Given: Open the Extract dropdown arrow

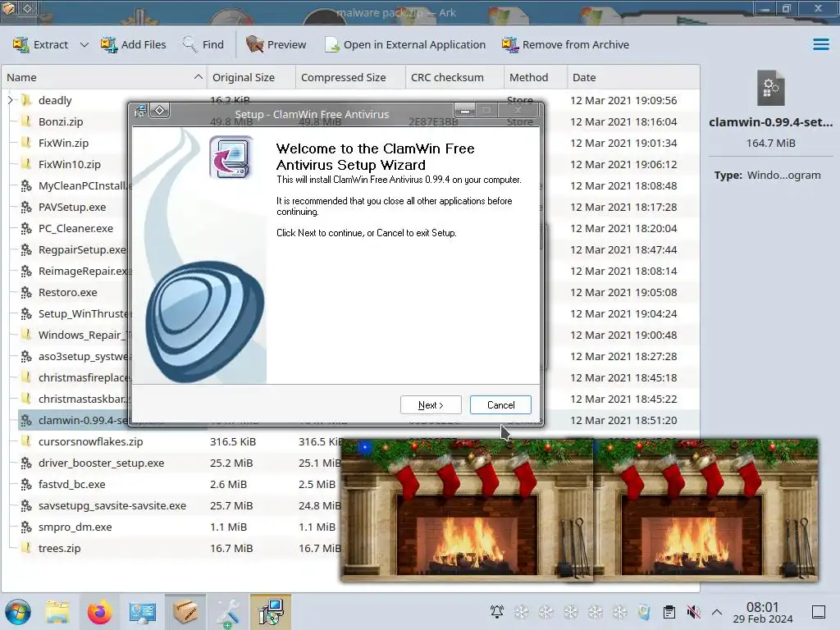Looking at the screenshot, I should click(x=84, y=44).
